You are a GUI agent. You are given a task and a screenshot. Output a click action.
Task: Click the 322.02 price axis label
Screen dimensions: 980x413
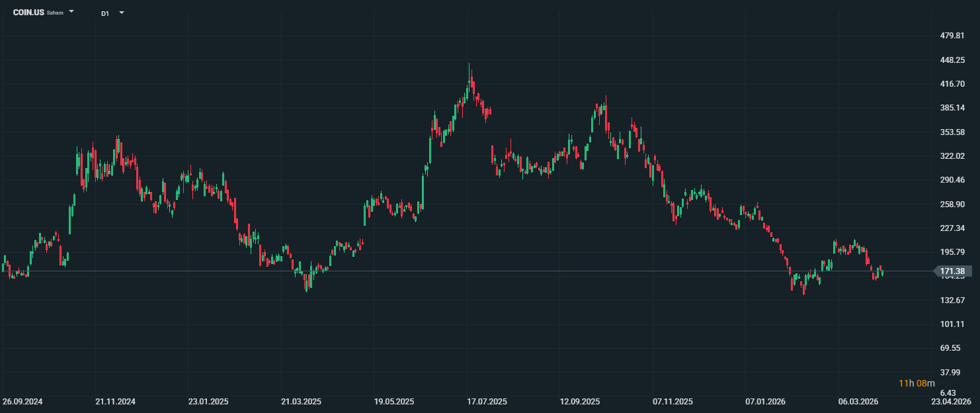[953, 156]
